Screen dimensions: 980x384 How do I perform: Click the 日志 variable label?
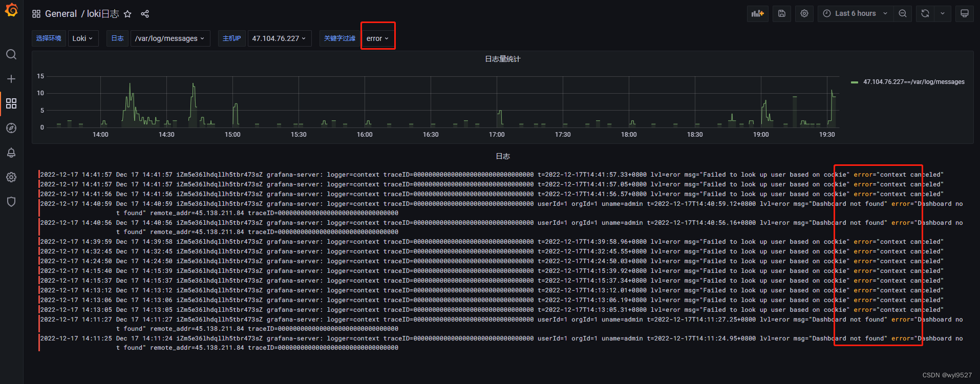117,38
